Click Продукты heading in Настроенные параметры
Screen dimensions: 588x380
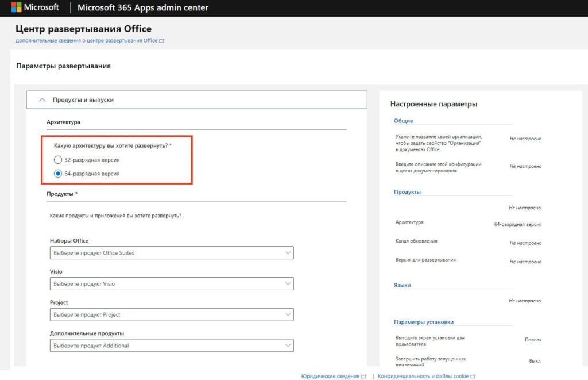click(407, 192)
